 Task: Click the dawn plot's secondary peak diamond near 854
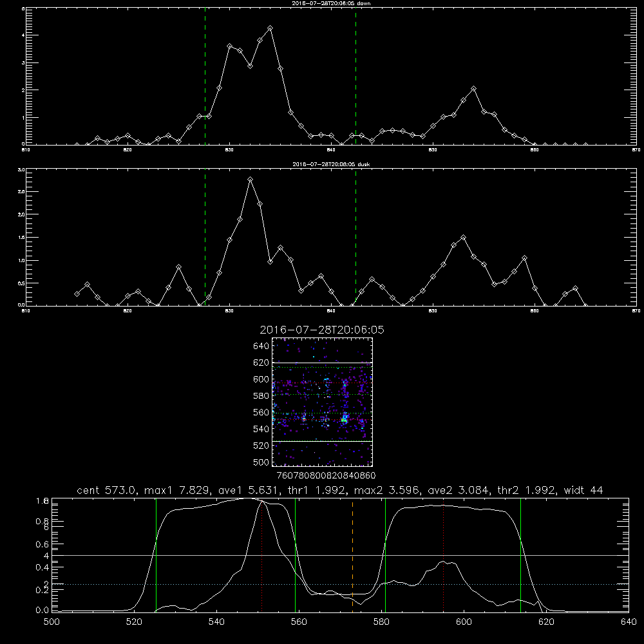coord(473,89)
